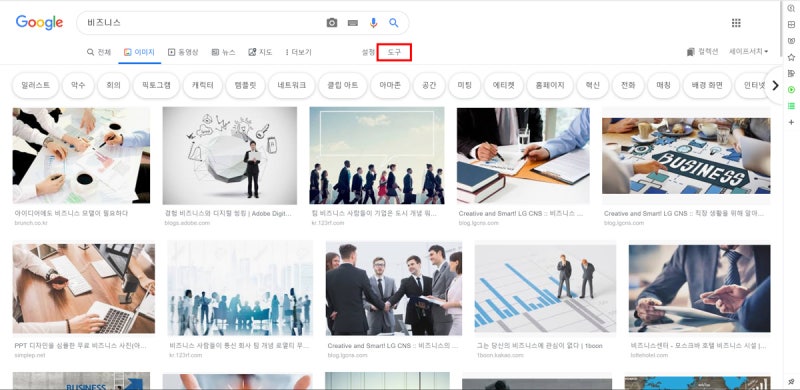Go to Google home via logo

39,23
